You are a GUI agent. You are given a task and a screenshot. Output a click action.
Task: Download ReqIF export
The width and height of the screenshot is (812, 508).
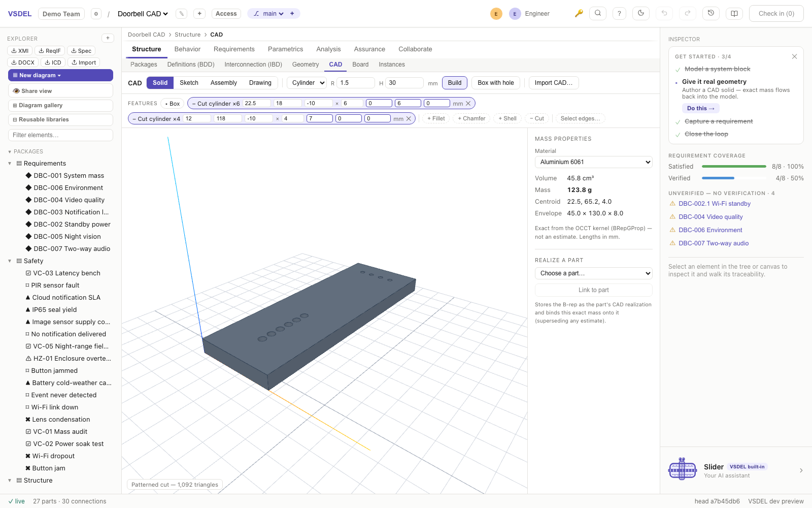(x=50, y=51)
